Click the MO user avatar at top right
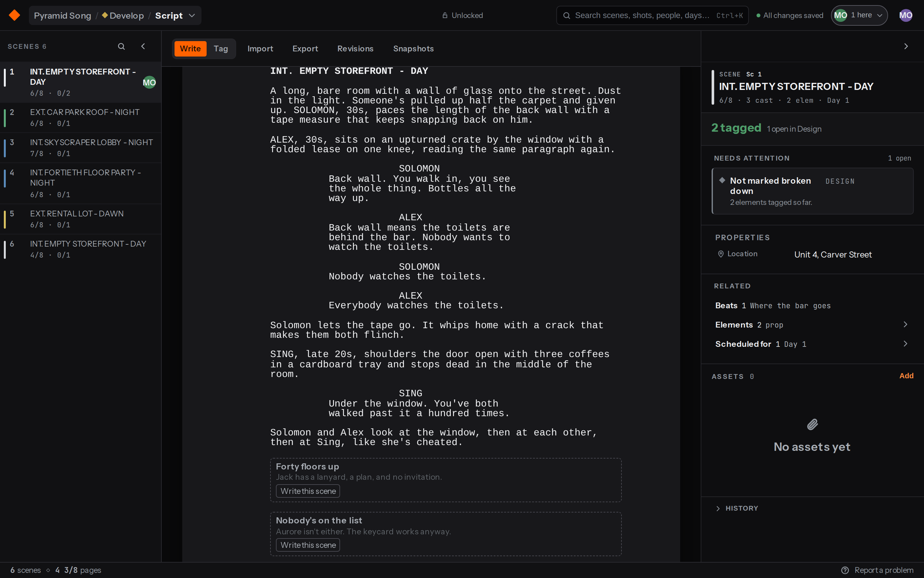 coord(906,15)
